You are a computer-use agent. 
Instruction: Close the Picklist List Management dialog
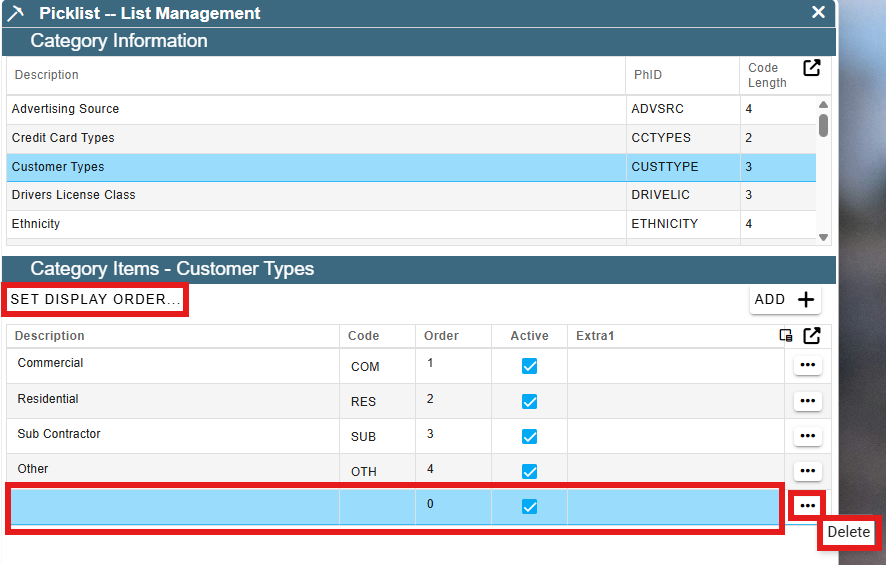click(x=818, y=12)
